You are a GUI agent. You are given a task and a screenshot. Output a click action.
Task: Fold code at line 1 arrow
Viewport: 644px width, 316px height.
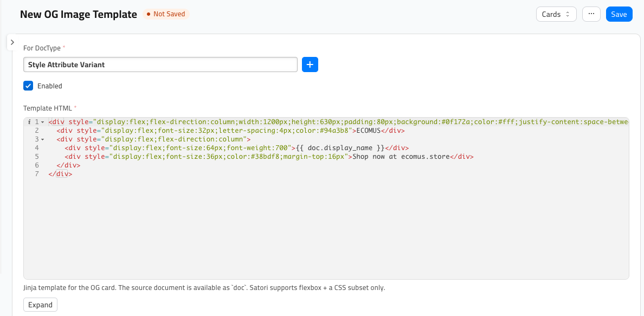pos(42,122)
